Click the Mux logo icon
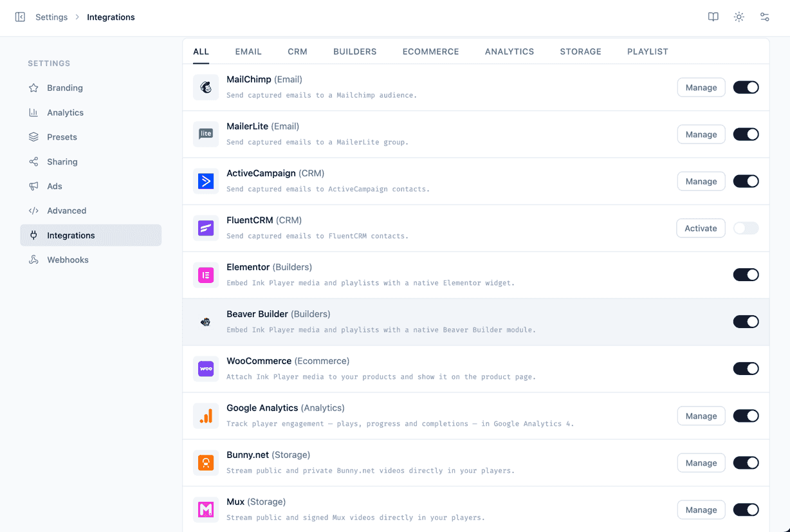This screenshot has width=790, height=532. click(206, 510)
